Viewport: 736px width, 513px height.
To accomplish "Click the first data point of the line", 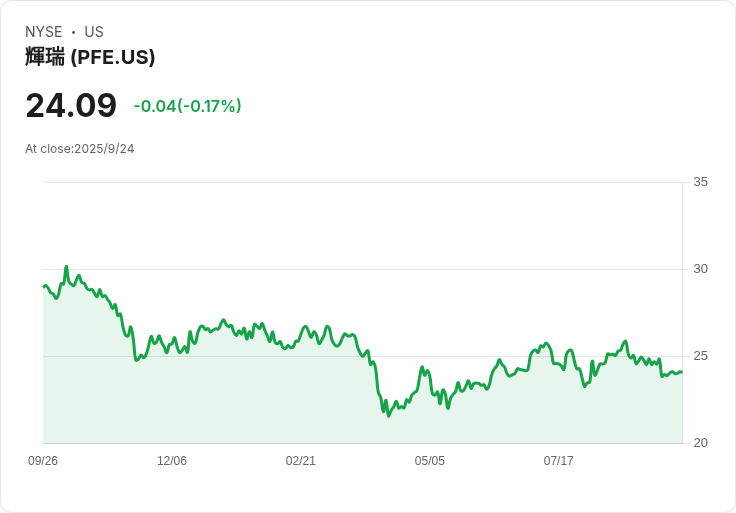I will click(x=43, y=286).
